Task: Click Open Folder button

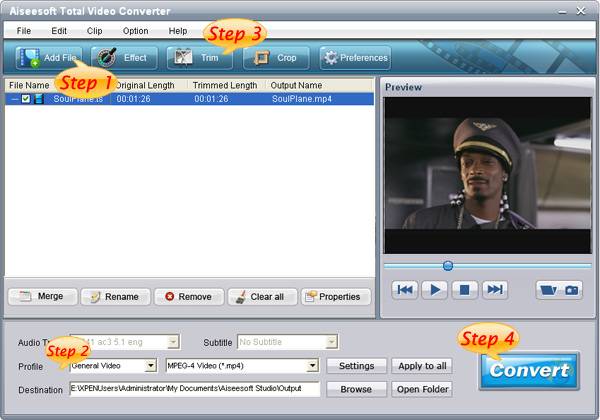Action: point(422,389)
